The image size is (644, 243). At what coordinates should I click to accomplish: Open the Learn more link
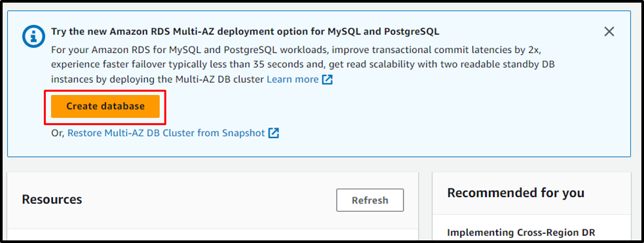pyautogui.click(x=292, y=79)
